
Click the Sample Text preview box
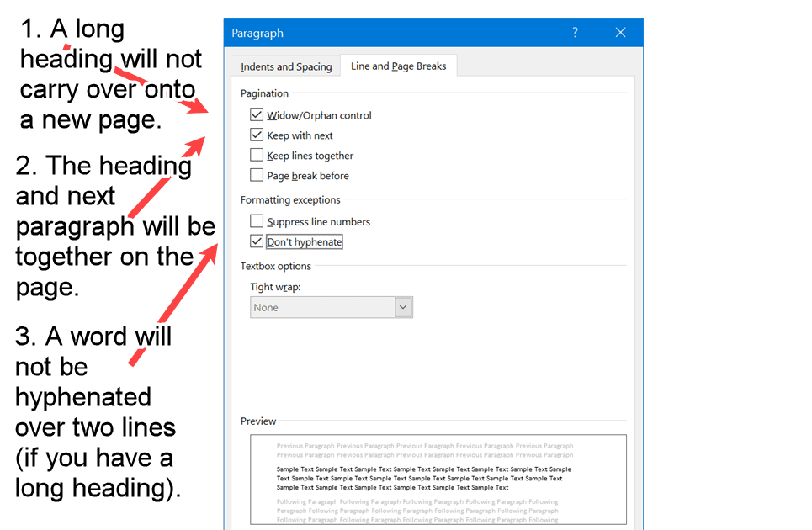coord(438,480)
